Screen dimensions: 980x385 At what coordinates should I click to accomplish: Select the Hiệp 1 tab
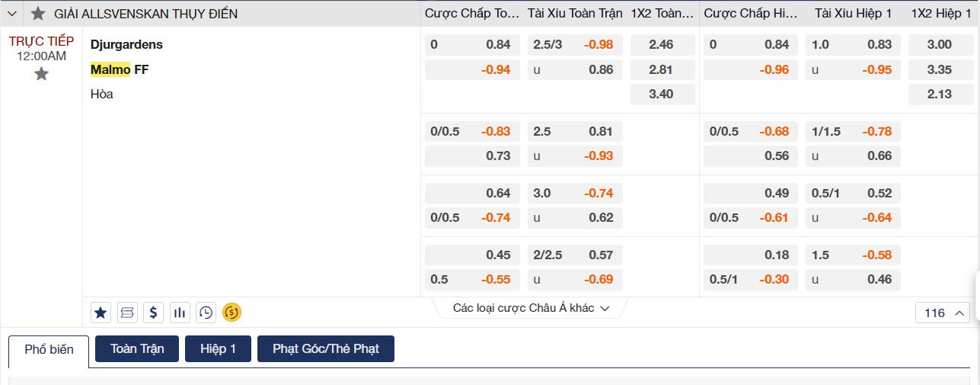click(218, 349)
